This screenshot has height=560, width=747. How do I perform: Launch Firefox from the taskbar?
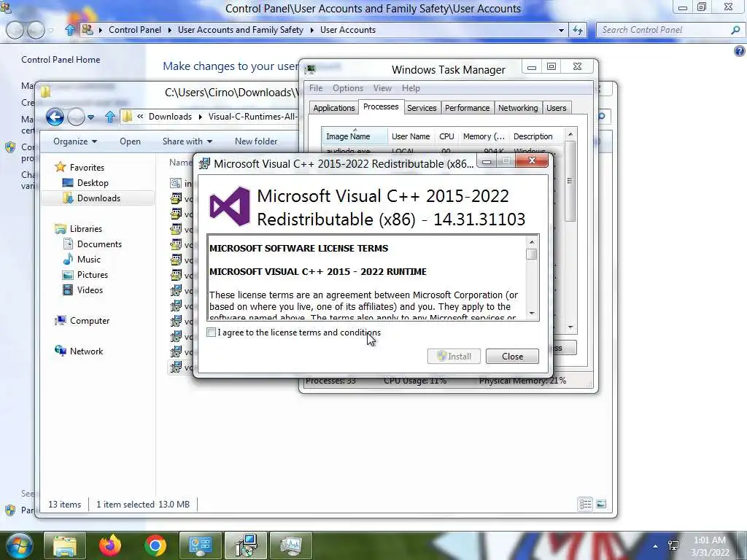(x=110, y=545)
